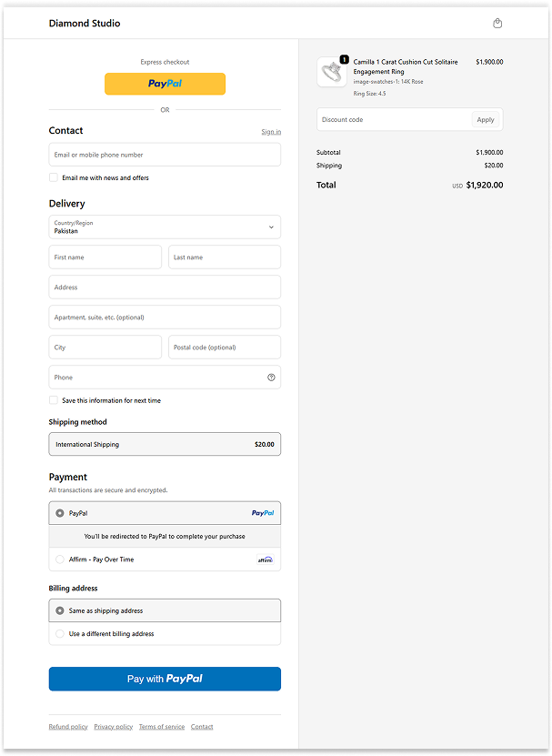Viewport: 552px width, 756px height.
Task: Click the Payment section heading
Action: coord(68,477)
